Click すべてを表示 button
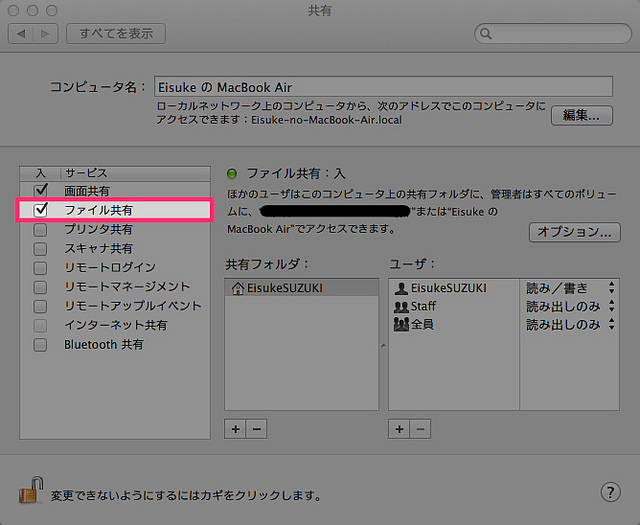Image resolution: width=640 pixels, height=525 pixels. [116, 33]
